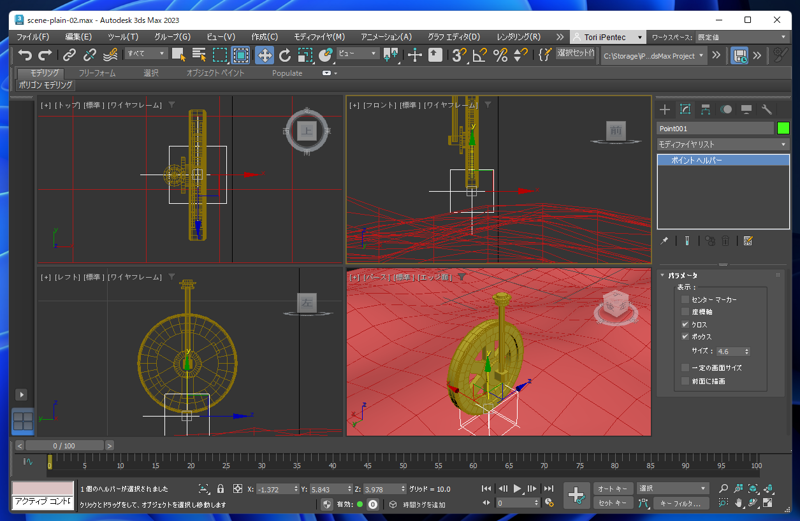The image size is (800, 521).
Task: Click the large Set Keys plus button
Action: tap(577, 495)
